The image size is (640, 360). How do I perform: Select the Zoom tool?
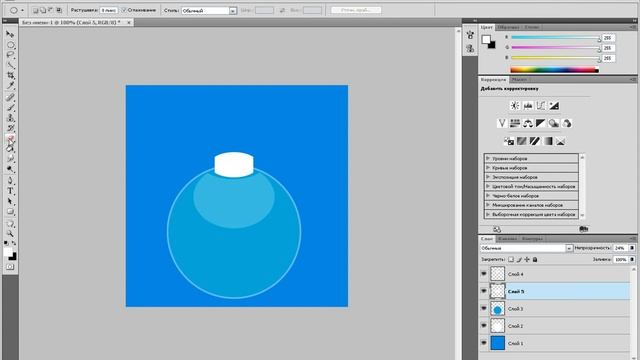pyautogui.click(x=10, y=233)
